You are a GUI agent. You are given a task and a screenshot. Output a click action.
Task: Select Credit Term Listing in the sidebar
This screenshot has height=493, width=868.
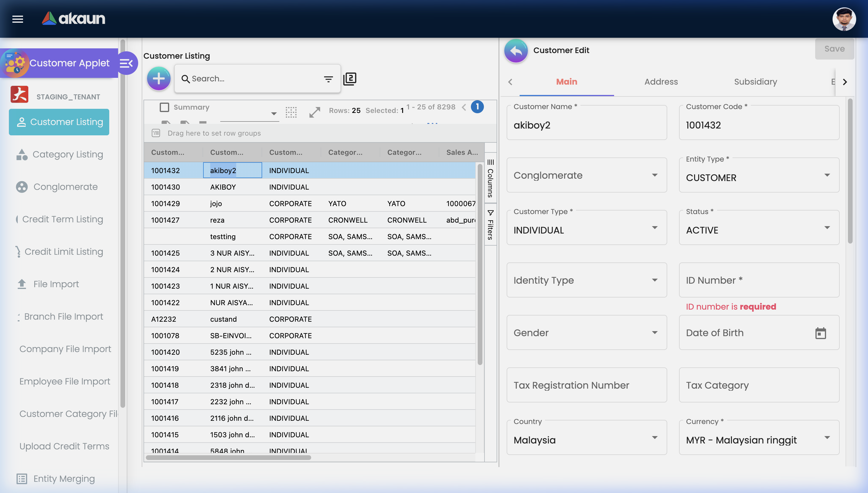point(63,219)
